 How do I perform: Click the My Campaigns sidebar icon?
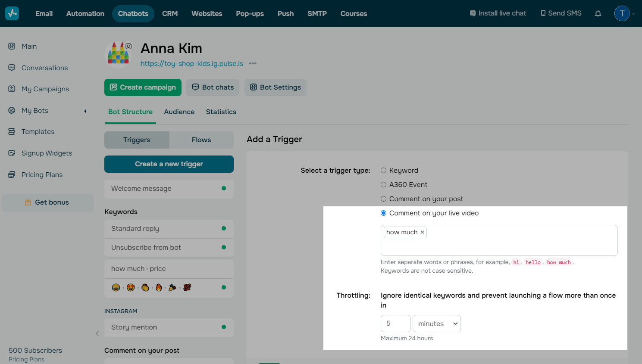pos(12,89)
